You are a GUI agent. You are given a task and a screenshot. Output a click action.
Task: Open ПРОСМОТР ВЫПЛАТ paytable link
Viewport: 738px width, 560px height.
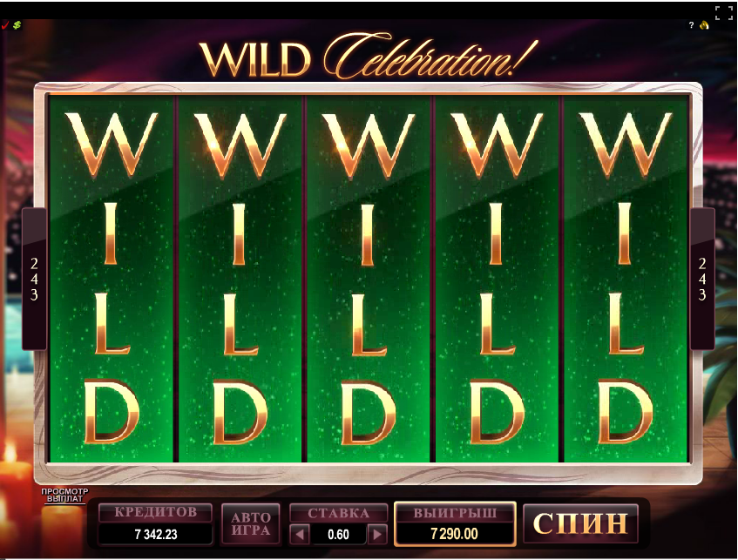click(x=64, y=495)
